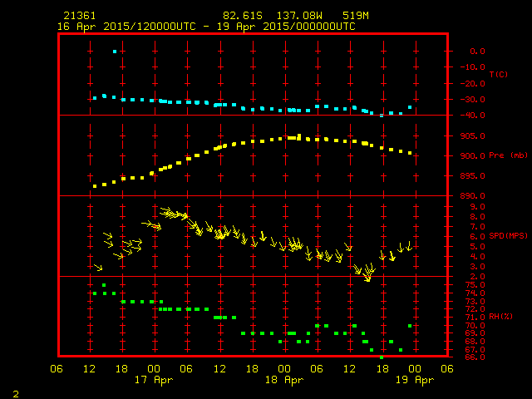Click the SPD(MPS) wind speed axis label
532x399 pixels.
508,235
